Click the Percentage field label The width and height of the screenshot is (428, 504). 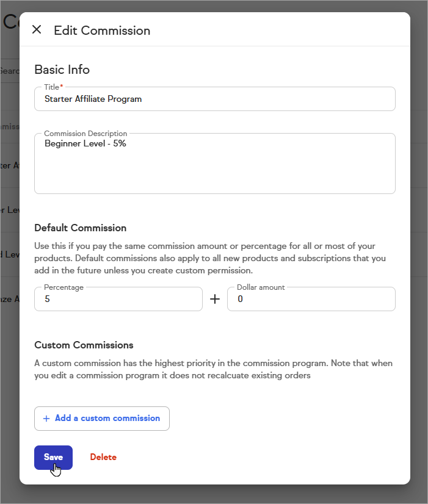pos(64,287)
